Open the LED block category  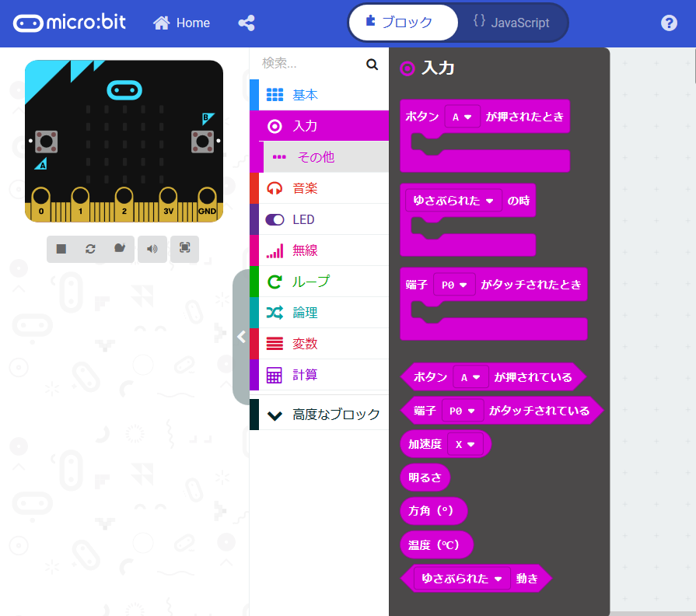point(319,219)
